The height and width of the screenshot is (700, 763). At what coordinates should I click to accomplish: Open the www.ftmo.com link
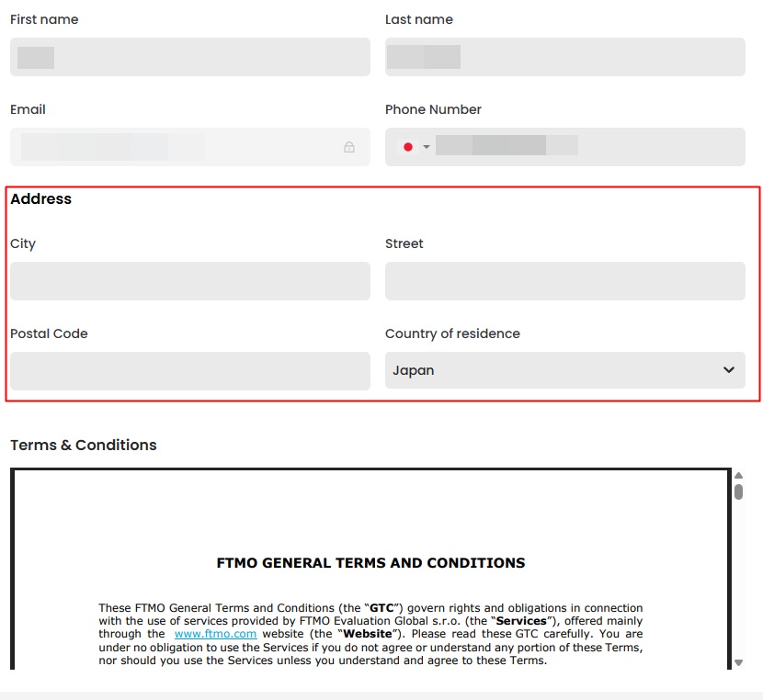pyautogui.click(x=215, y=634)
